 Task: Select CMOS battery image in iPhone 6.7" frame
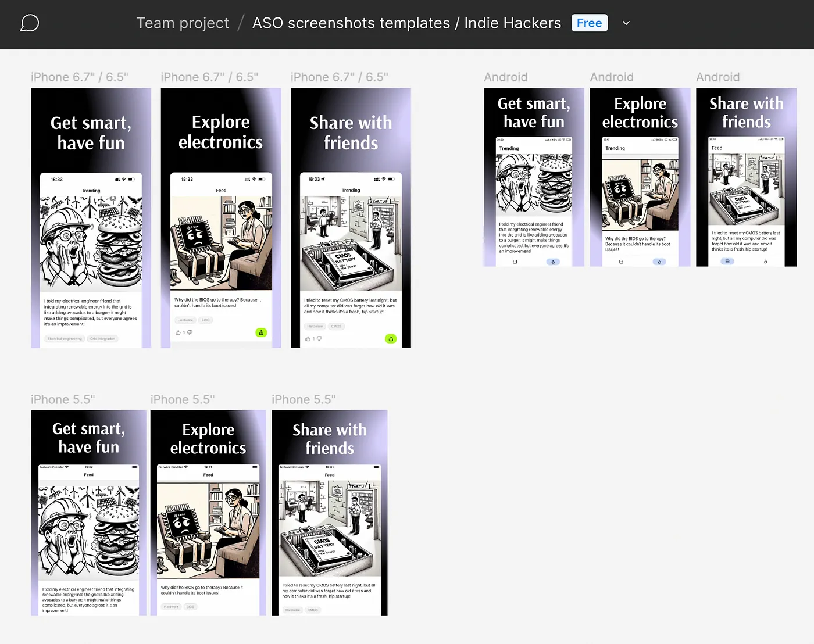pos(351,244)
